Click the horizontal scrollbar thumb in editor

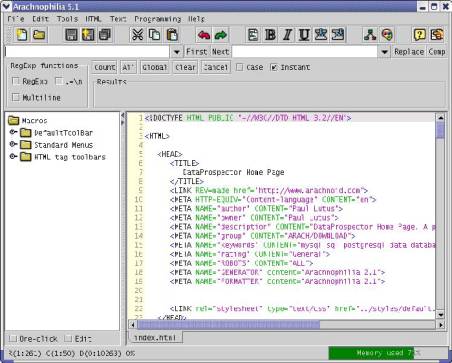tap(229, 324)
